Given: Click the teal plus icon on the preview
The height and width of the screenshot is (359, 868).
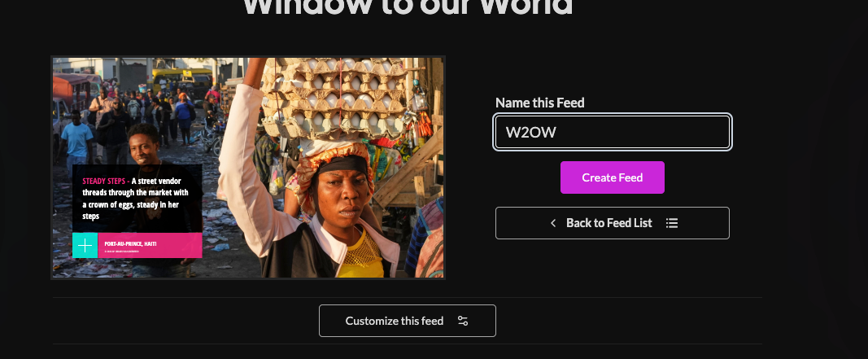Looking at the screenshot, I should coord(85,245).
